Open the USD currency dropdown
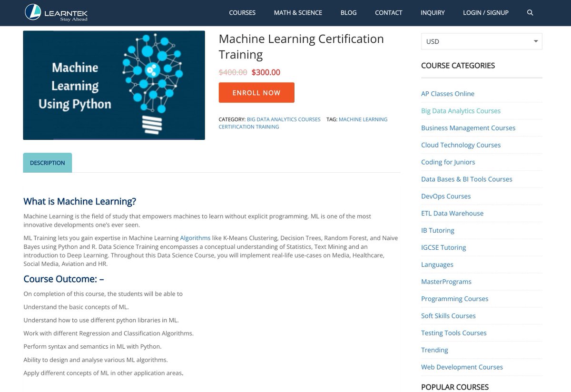Screen dimensions: 571x392 tap(482, 41)
